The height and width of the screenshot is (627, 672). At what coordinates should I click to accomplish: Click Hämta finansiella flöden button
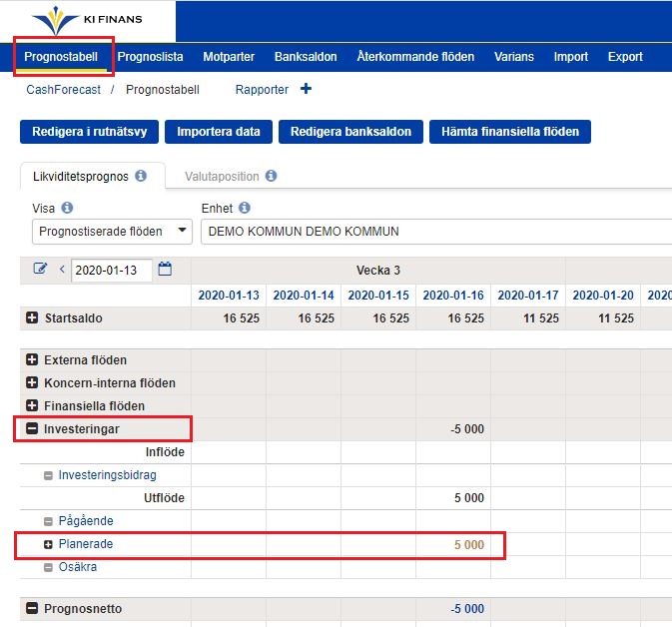pos(510,132)
